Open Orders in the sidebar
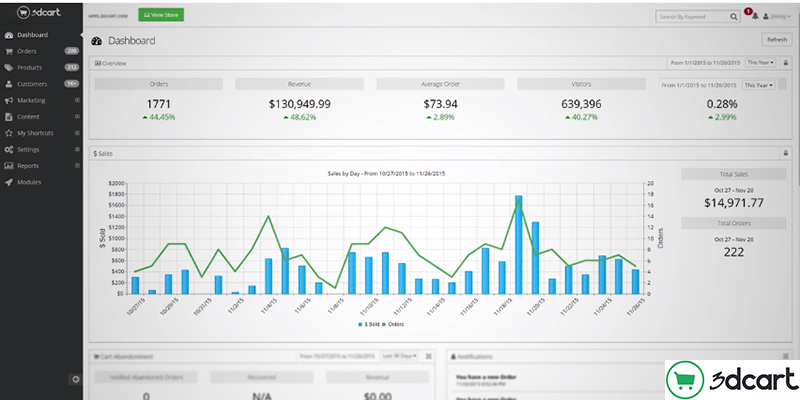The image size is (800, 400). pos(27,51)
